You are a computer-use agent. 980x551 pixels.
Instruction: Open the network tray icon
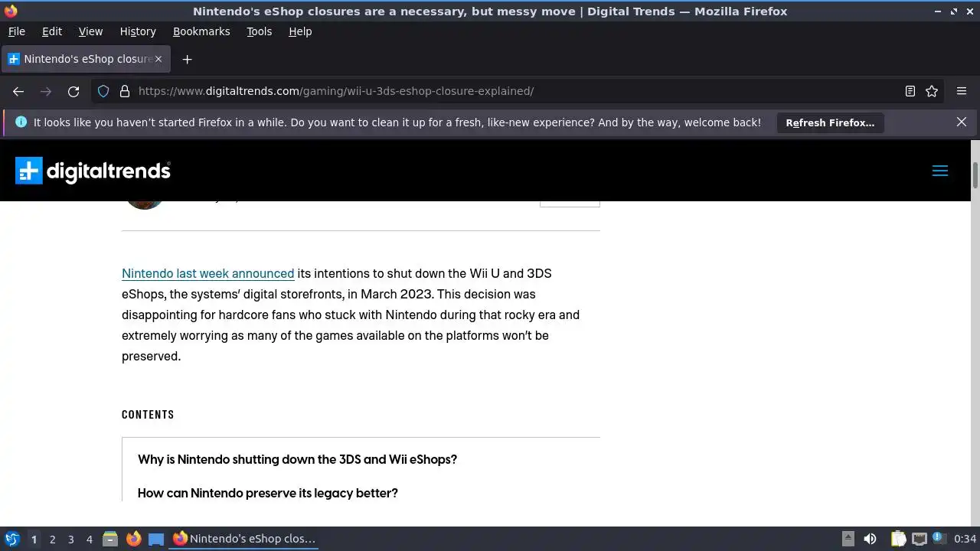pyautogui.click(x=919, y=539)
